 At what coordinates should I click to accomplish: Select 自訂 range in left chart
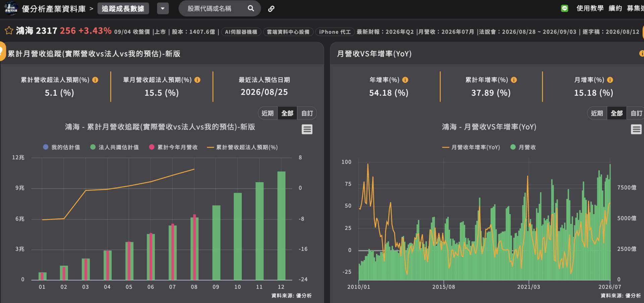click(x=307, y=113)
